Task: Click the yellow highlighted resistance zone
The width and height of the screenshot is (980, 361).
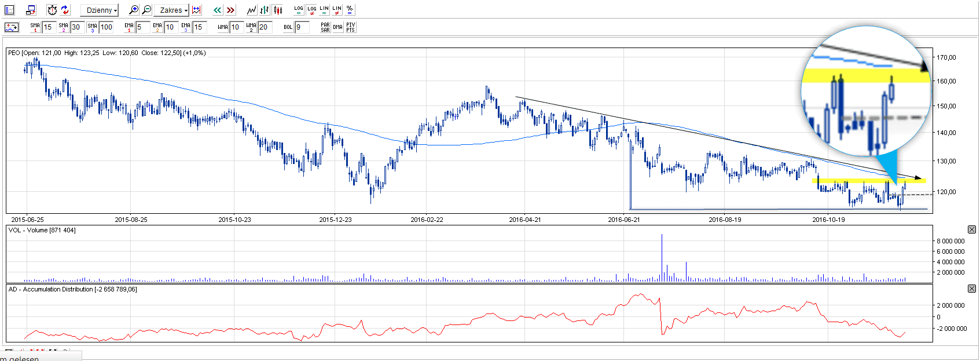Action: point(857,181)
